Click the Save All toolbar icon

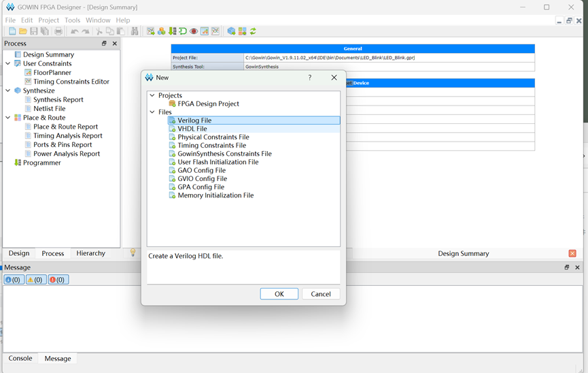coord(45,31)
